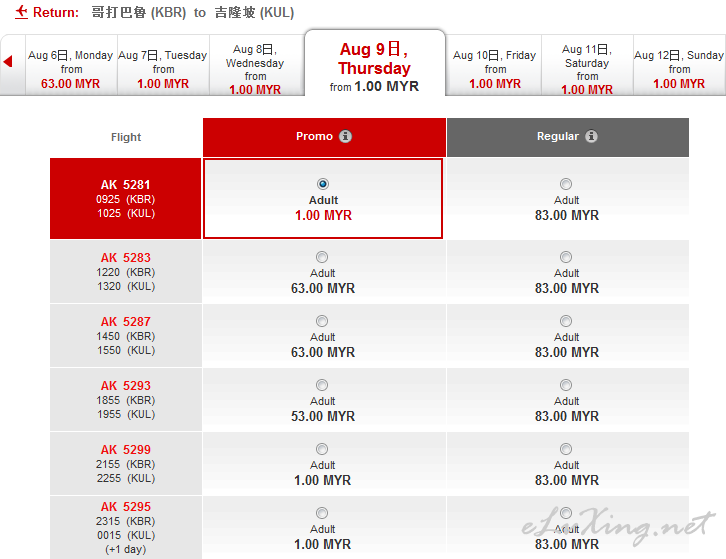
Task: Click the Return airplane icon
Action: (21, 12)
